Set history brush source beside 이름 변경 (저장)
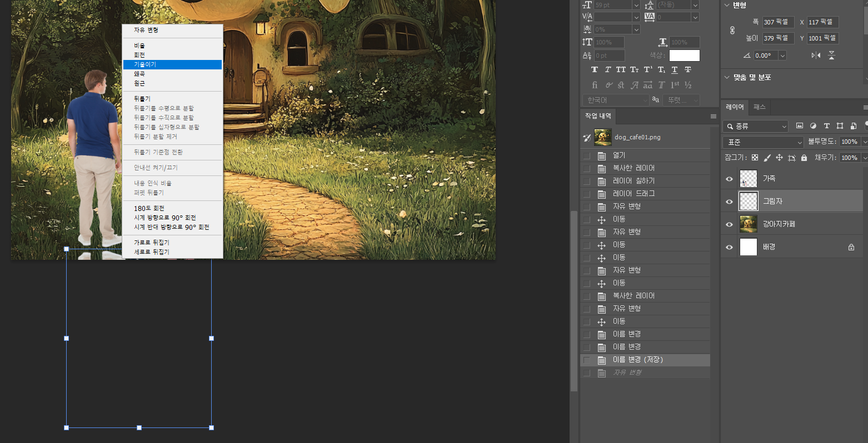 coord(587,360)
